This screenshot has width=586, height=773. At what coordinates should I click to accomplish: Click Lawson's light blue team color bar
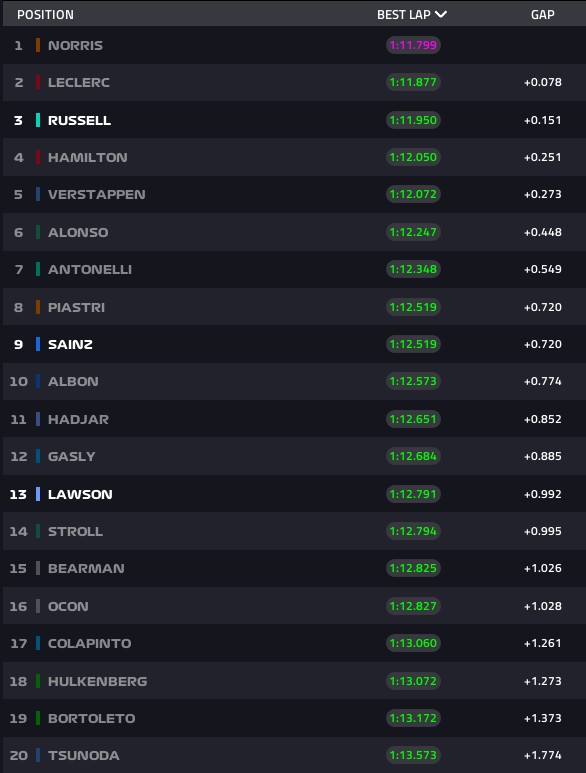38,494
